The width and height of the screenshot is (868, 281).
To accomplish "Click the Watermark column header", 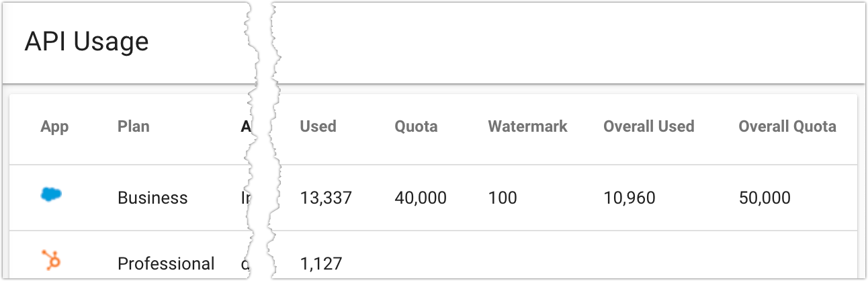I will click(527, 126).
